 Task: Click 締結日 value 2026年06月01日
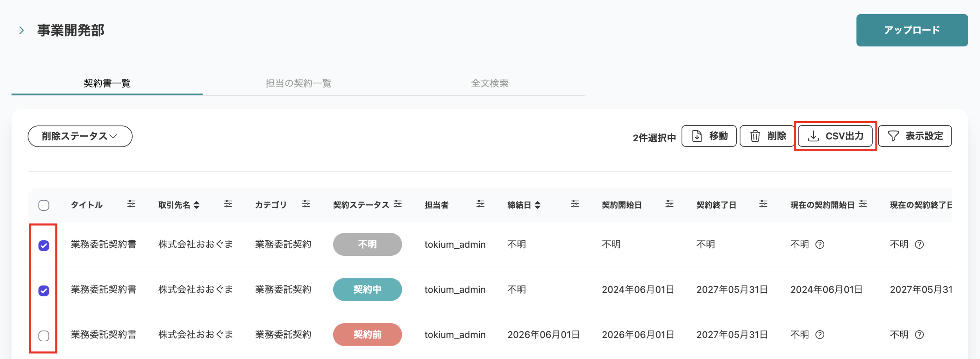543,335
